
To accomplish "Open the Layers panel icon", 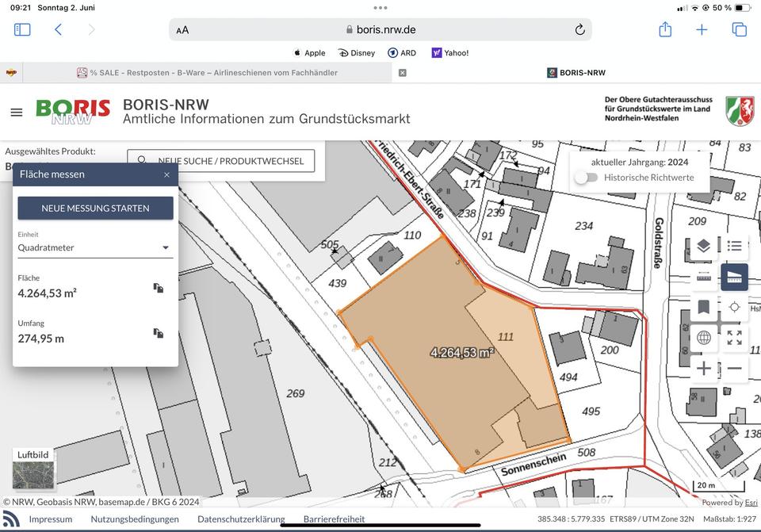I will [703, 247].
